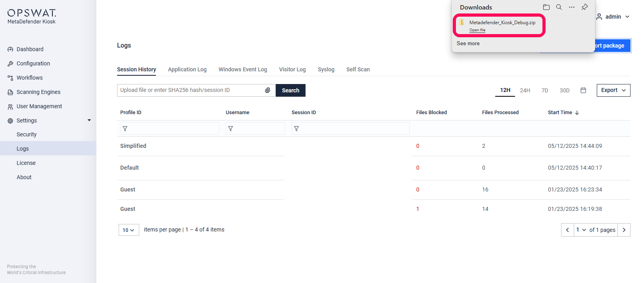The height and width of the screenshot is (283, 644).
Task: Open the Export dropdown
Action: click(x=613, y=90)
